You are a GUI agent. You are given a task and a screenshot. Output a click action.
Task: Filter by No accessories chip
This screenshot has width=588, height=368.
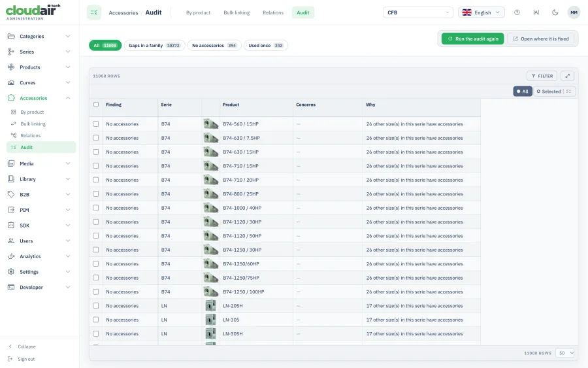[214, 45]
